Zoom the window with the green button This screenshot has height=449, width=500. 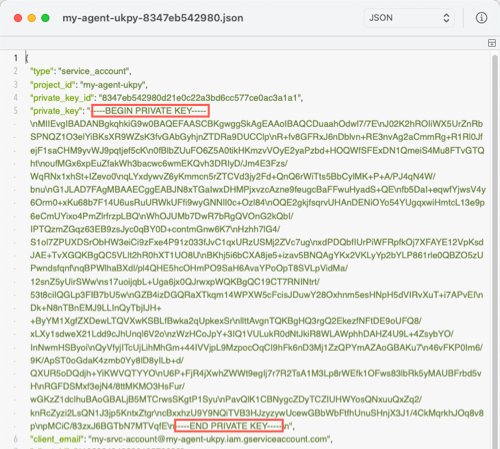pos(45,18)
